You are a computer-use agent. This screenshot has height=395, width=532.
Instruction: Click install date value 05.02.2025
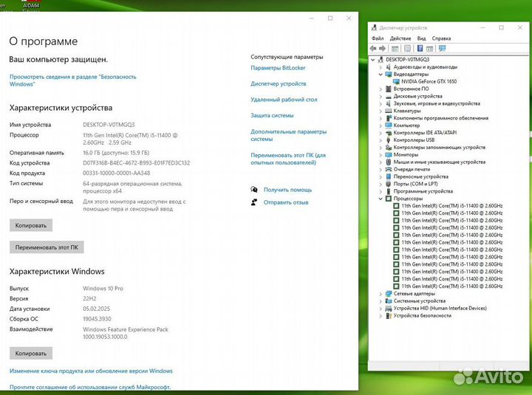point(96,309)
